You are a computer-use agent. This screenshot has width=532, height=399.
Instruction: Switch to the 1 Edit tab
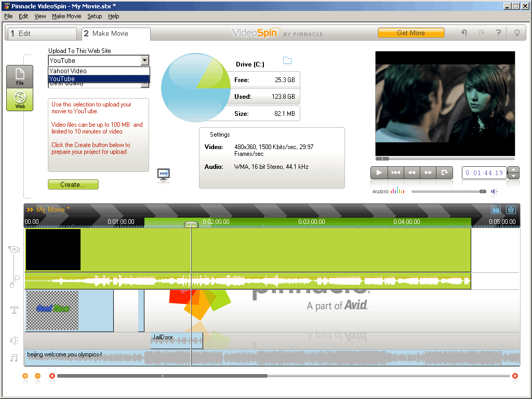coord(43,34)
